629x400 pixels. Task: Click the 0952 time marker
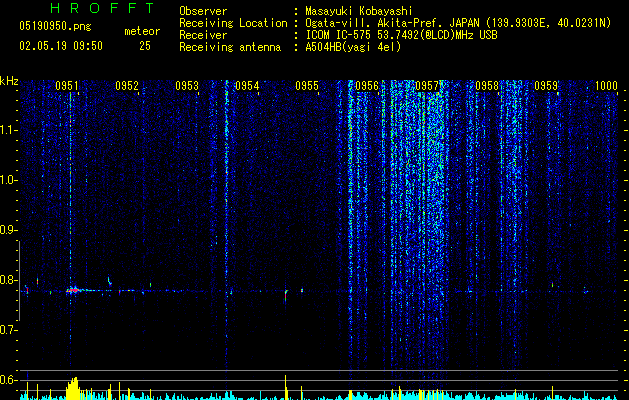(127, 86)
